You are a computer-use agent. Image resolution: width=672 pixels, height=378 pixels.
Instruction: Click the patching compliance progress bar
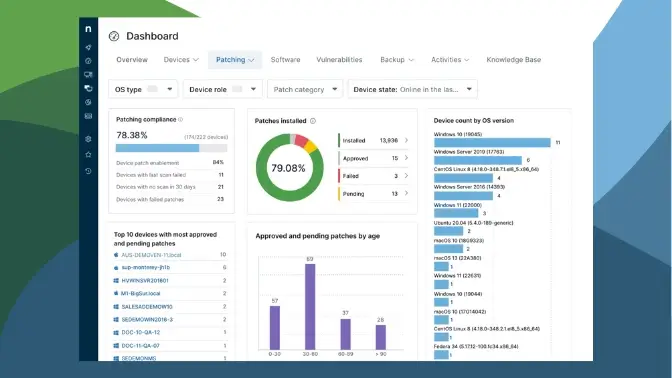coord(171,148)
